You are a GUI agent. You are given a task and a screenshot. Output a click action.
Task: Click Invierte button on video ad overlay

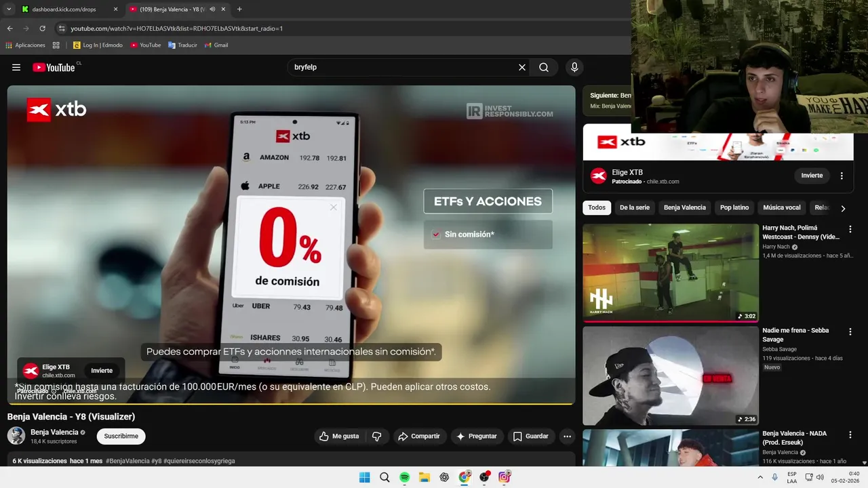coord(102,371)
